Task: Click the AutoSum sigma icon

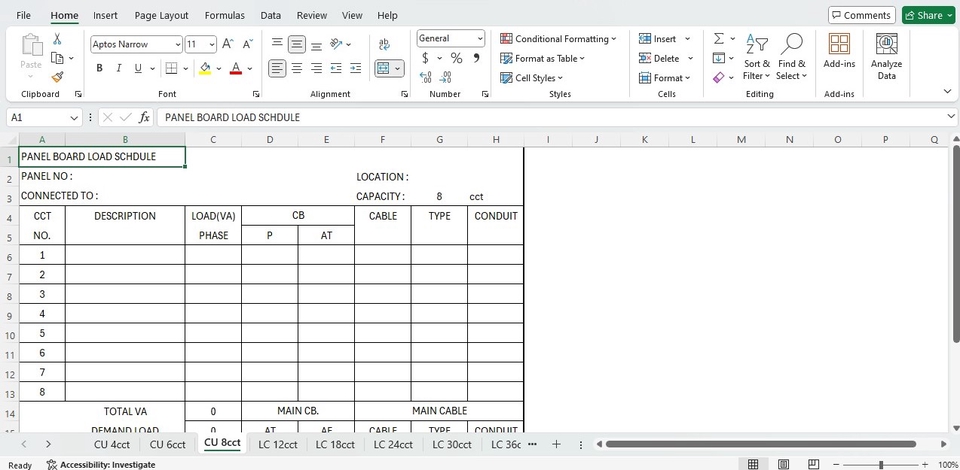Action: pyautogui.click(x=719, y=39)
